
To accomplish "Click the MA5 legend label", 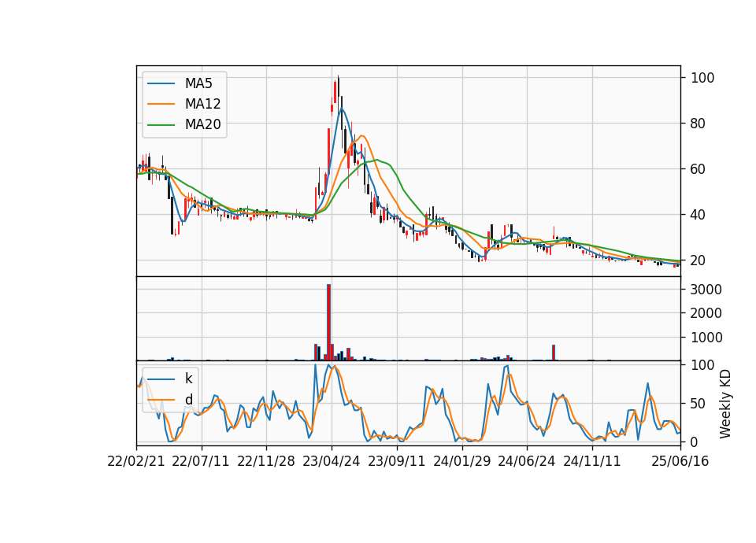I will coord(198,83).
